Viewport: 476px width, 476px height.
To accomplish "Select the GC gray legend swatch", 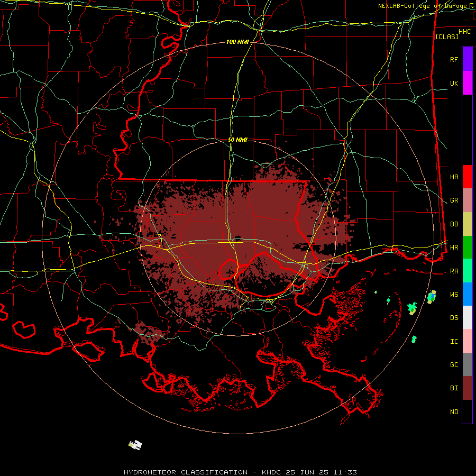I will pyautogui.click(x=467, y=364).
